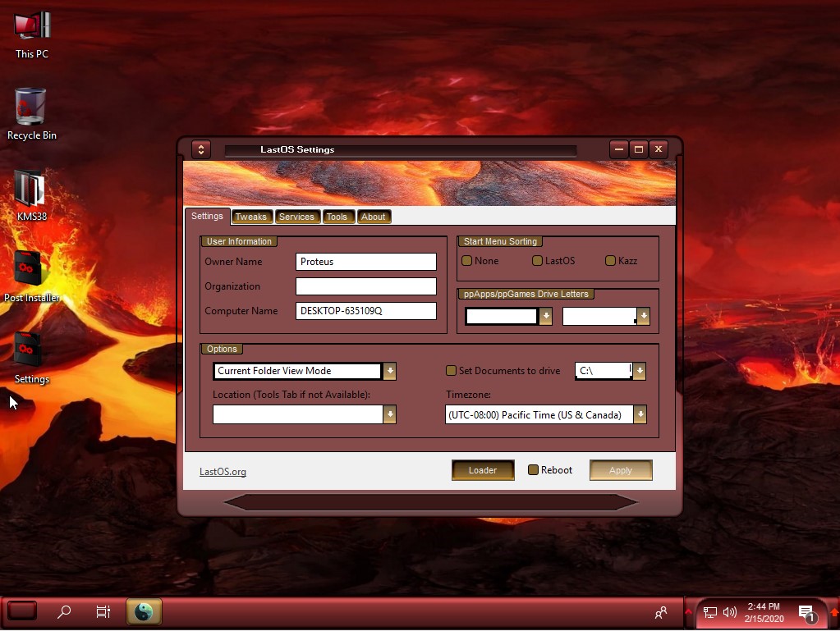Click the yin-yang taskbar icon
Screen dimensions: 840x631
pyautogui.click(x=143, y=610)
